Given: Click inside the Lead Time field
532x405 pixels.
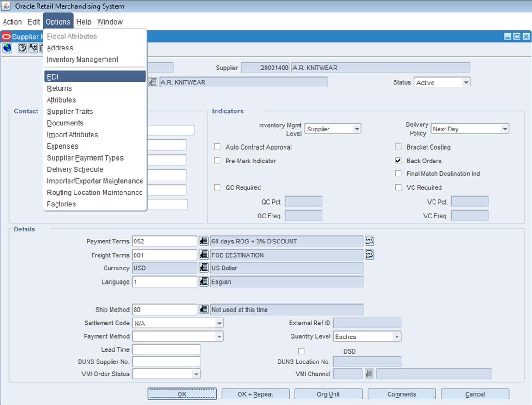Looking at the screenshot, I should tap(166, 349).
